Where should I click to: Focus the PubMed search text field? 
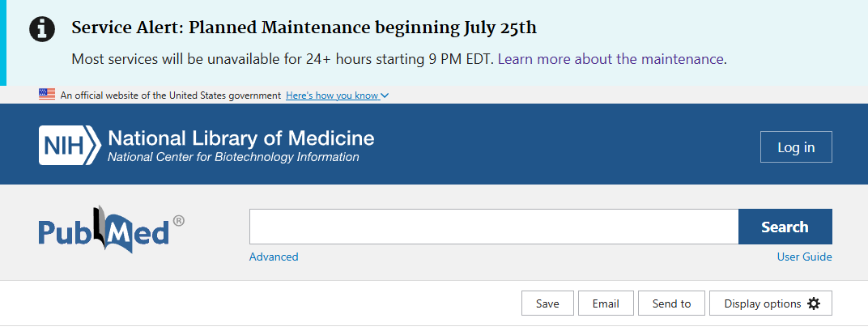[x=494, y=227]
